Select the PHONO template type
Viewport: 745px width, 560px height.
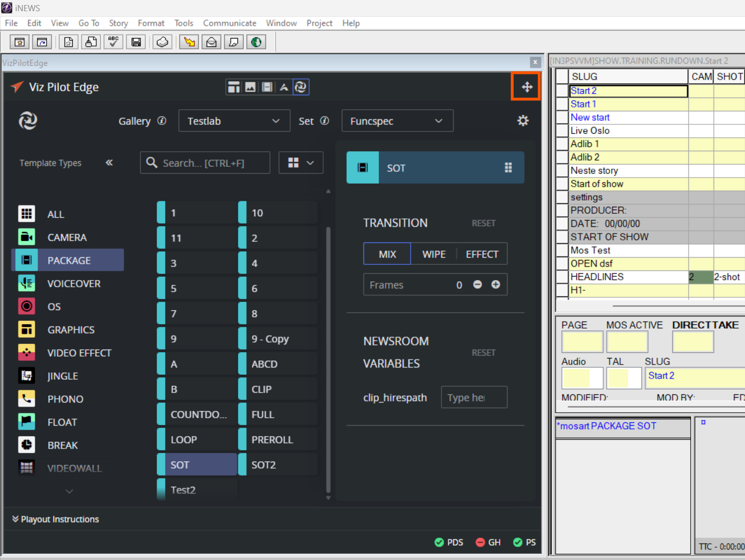pos(68,399)
